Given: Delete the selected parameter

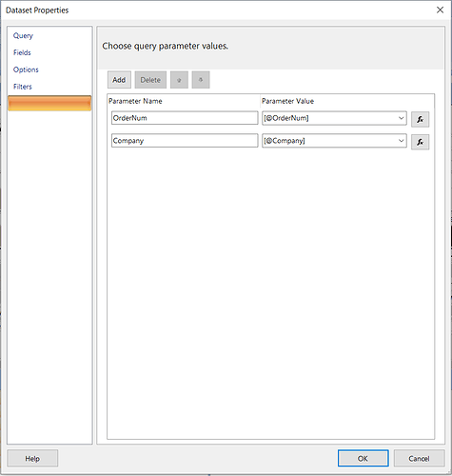Looking at the screenshot, I should 150,80.
